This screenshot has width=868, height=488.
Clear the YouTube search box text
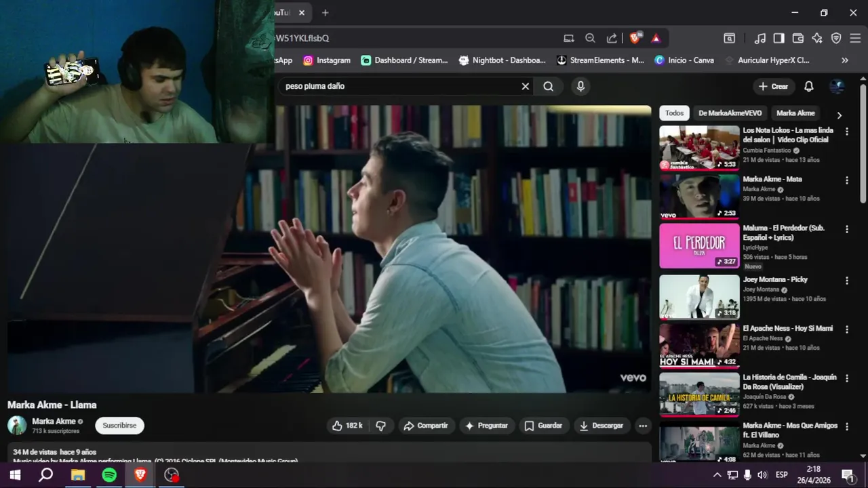click(x=525, y=86)
